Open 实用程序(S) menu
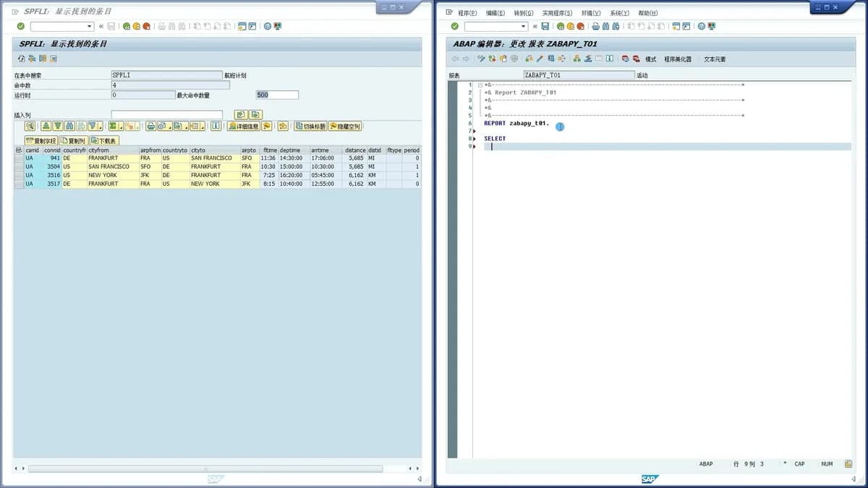868x488 pixels. pos(558,13)
